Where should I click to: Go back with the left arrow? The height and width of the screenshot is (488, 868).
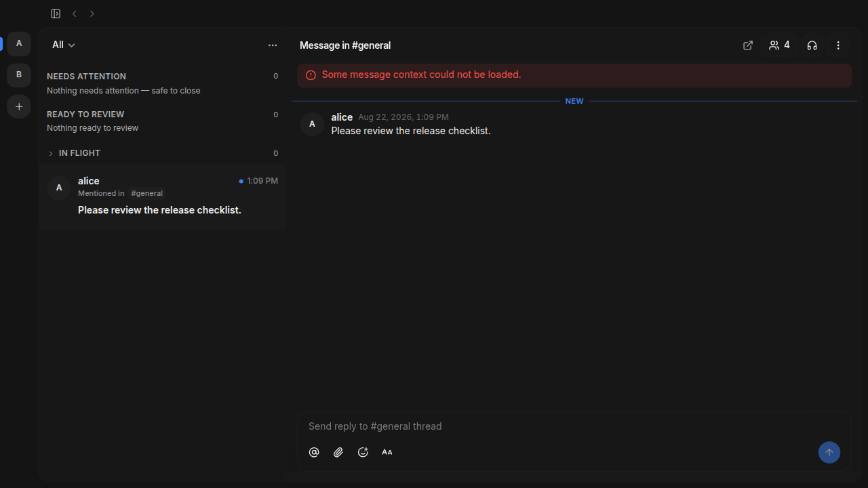click(x=75, y=14)
